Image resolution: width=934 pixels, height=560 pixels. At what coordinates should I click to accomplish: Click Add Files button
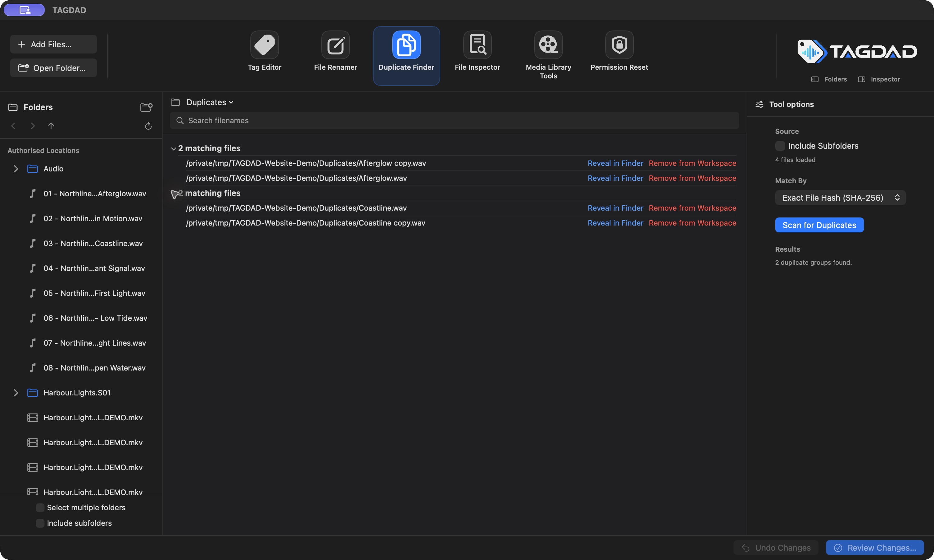click(53, 44)
